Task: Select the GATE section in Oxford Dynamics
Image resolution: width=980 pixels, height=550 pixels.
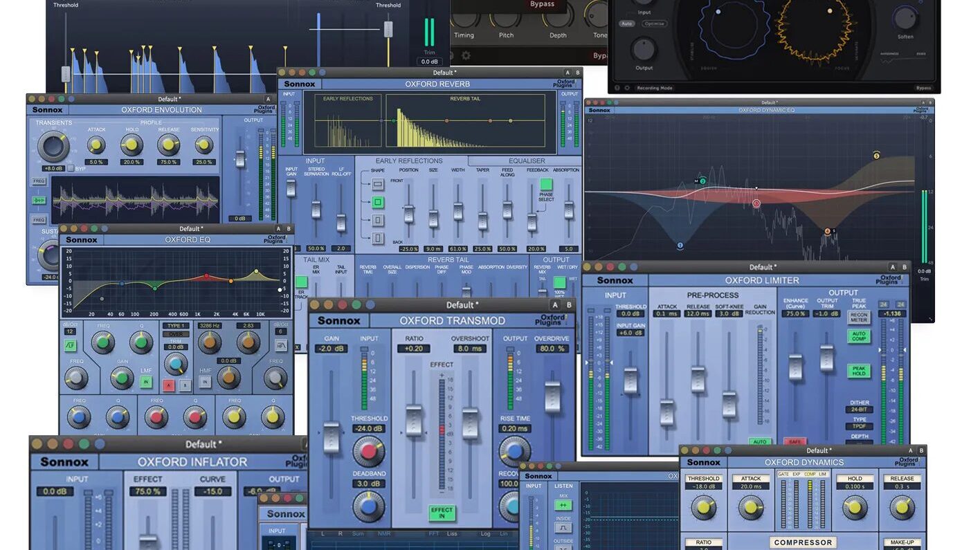Action: (x=783, y=475)
